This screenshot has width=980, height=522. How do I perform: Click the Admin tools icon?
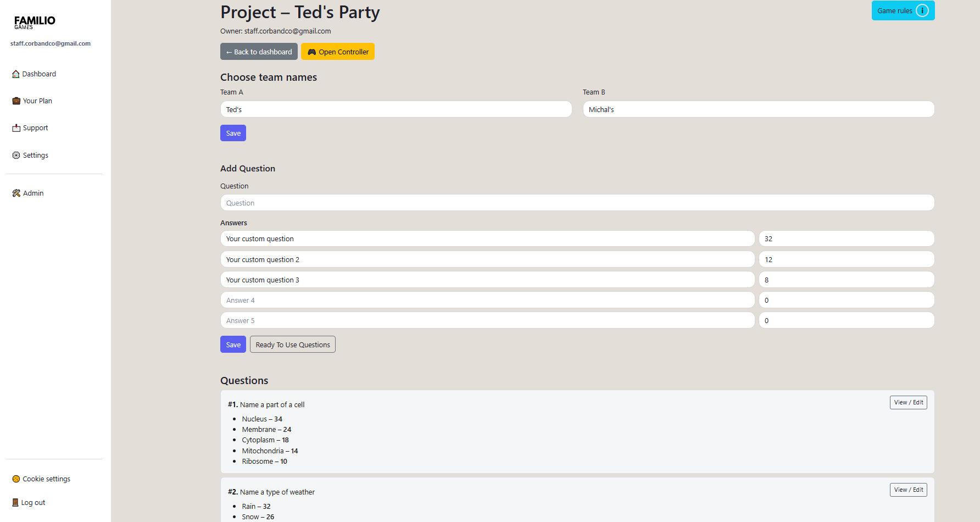[x=16, y=193]
